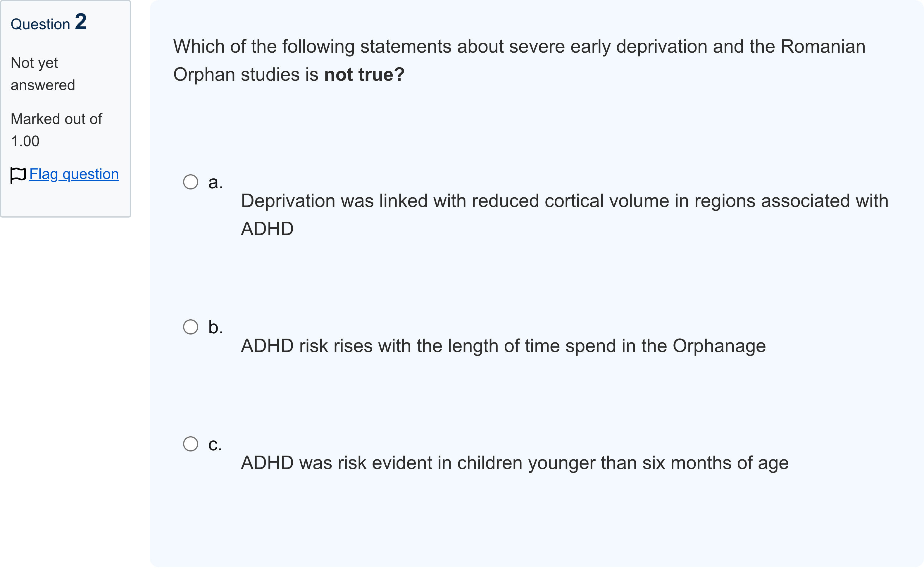Click the word 'Deprivation' in option a

(x=288, y=201)
